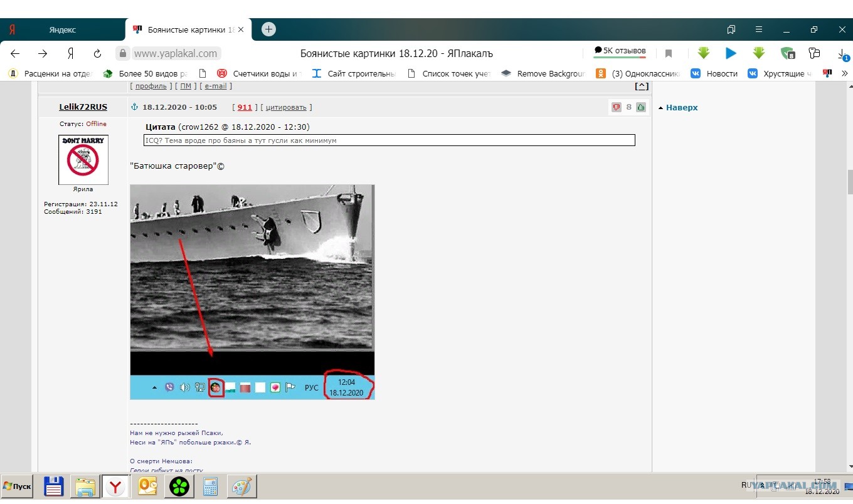Close the Боянистые картинки tab

[x=241, y=29]
